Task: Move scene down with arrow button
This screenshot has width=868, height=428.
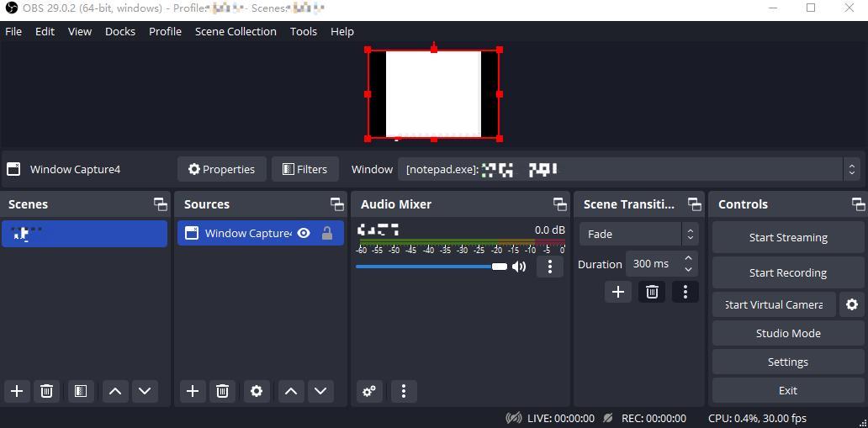Action: pyautogui.click(x=145, y=392)
